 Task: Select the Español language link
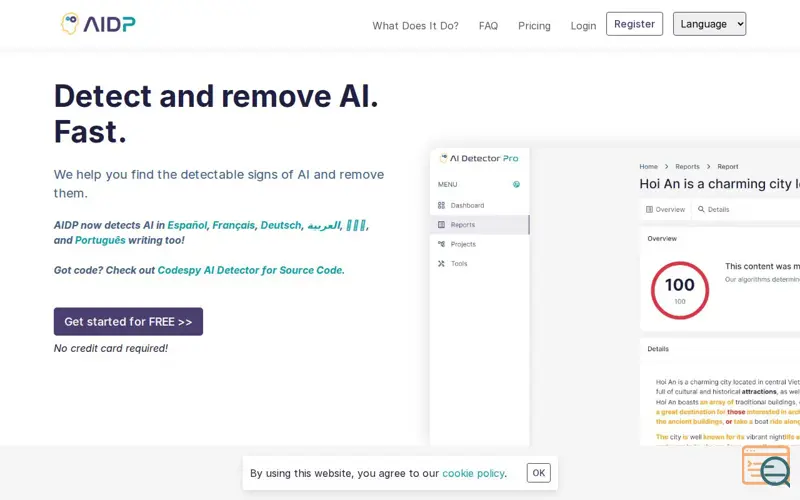187,225
